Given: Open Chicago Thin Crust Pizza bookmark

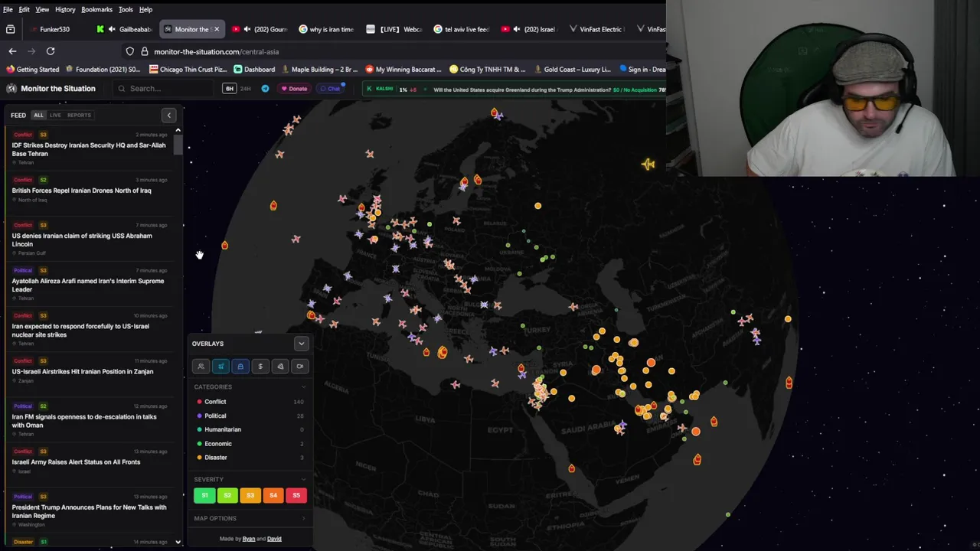Looking at the screenshot, I should click(x=188, y=70).
